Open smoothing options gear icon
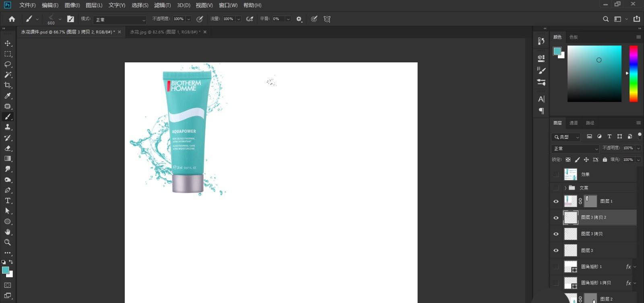Viewport: 644px width, 303px height. click(x=299, y=19)
